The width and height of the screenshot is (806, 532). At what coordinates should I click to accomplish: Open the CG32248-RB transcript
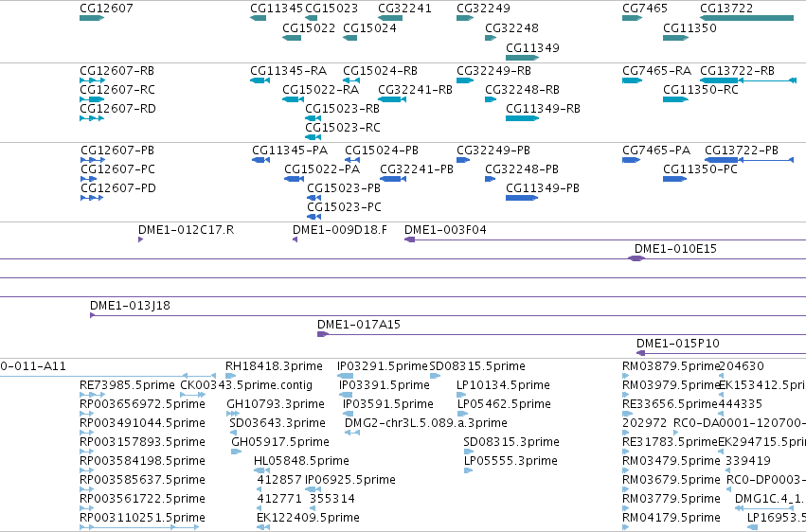(522, 89)
